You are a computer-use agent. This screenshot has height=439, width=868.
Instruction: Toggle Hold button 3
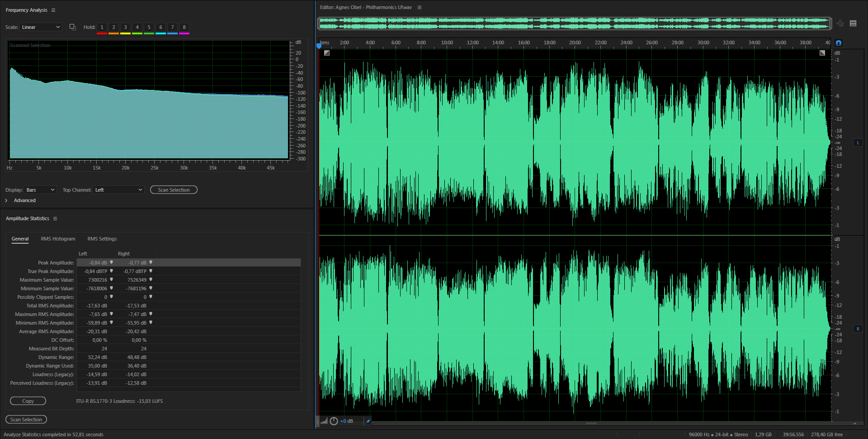125,27
